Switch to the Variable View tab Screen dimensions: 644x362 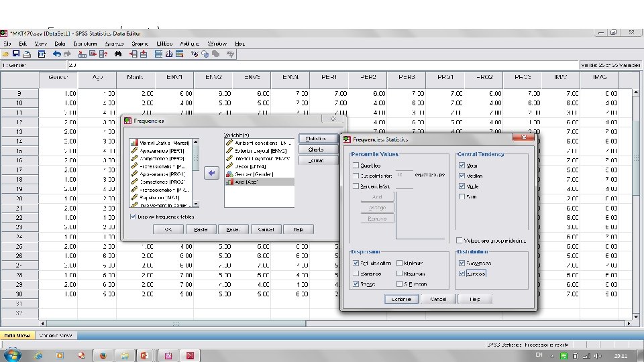click(x=57, y=335)
